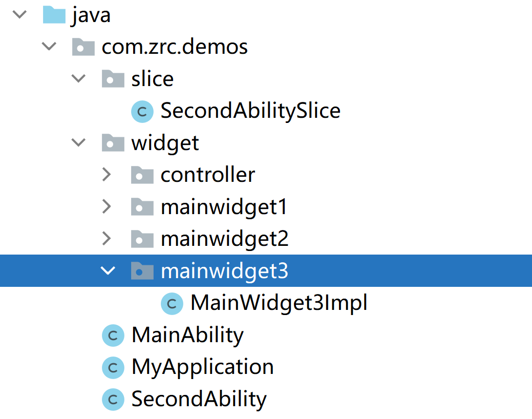
Task: Select the SecondAbilitySlice file label
Action: point(250,111)
